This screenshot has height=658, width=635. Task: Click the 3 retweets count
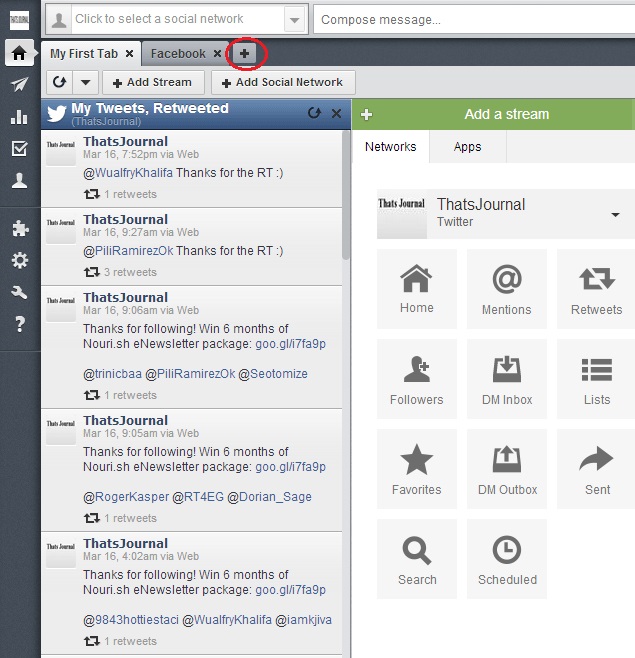130,272
